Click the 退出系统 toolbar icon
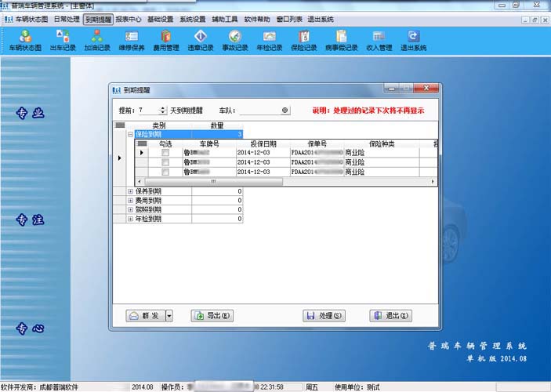This screenshot has width=551, height=392. 414,41
